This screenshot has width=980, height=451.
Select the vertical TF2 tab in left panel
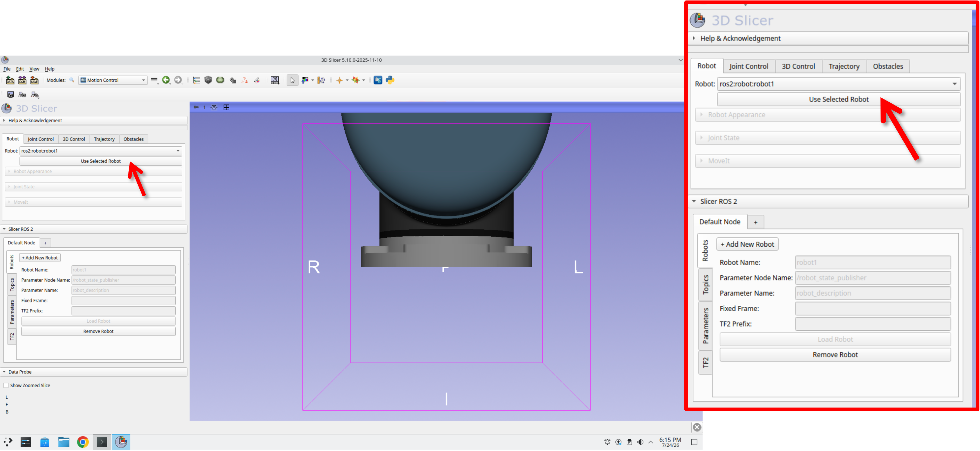(x=12, y=337)
